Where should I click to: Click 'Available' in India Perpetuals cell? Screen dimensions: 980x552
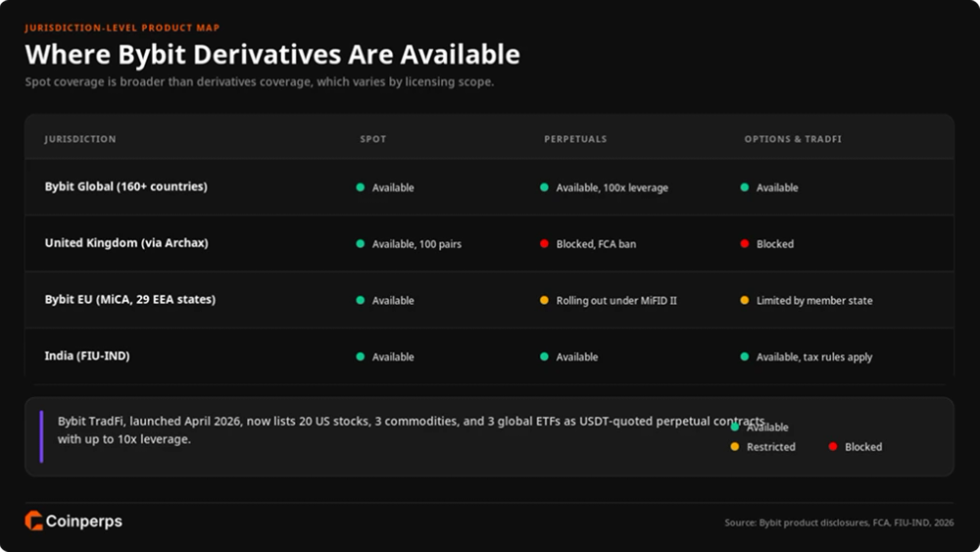pos(577,357)
